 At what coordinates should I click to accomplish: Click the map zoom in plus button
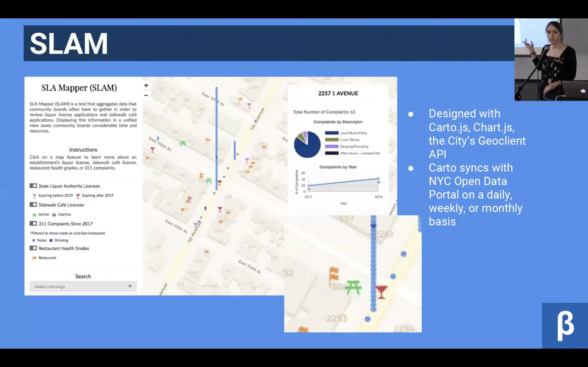coord(146,85)
